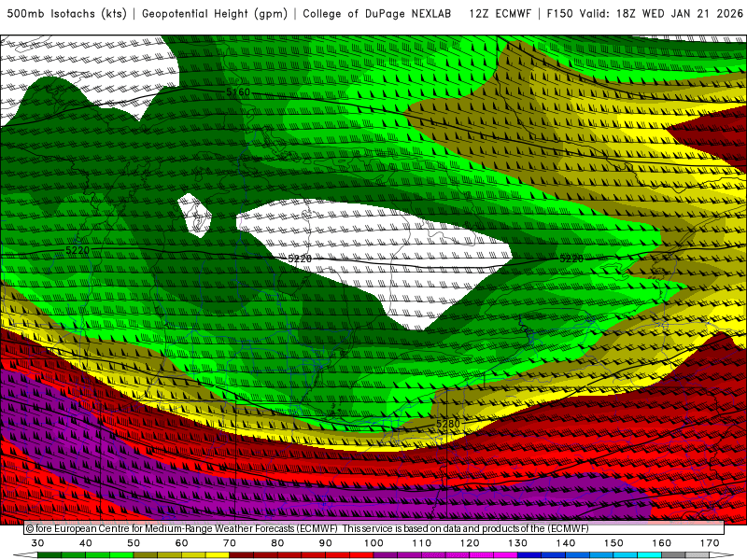Click the magenta swatch just below 130
This screenshot has height=560, width=747.
(x=505, y=555)
